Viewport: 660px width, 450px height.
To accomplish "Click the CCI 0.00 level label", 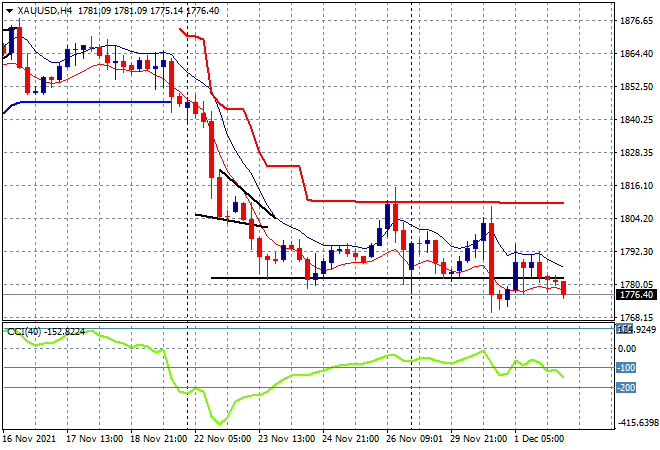I will coord(625,348).
